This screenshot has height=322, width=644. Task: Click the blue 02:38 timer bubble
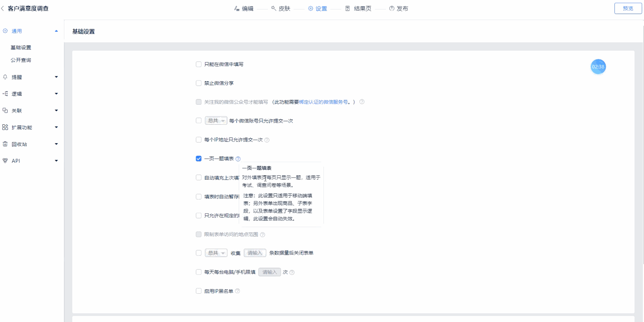coord(598,67)
